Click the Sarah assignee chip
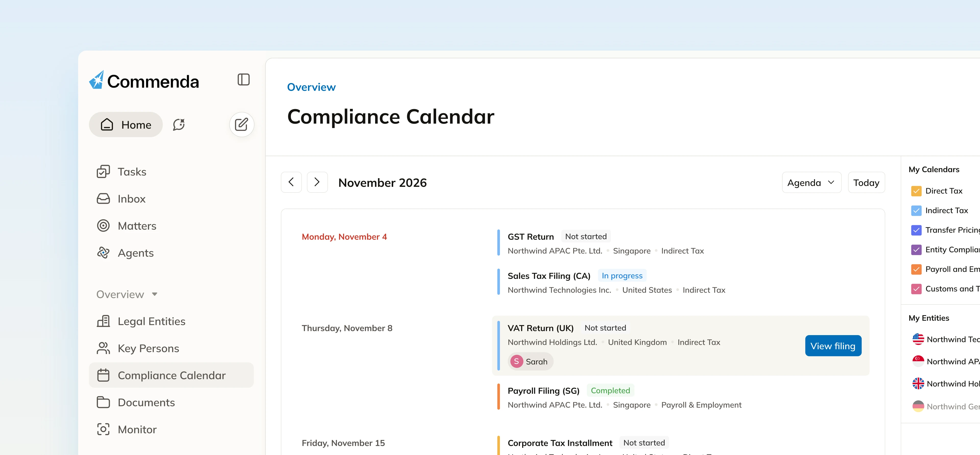The height and width of the screenshot is (455, 980). 530,361
